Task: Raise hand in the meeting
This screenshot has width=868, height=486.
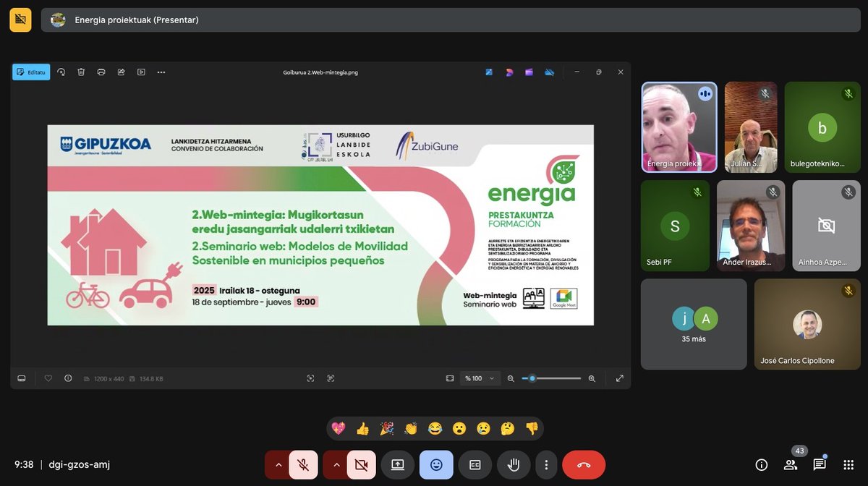Action: (x=514, y=465)
